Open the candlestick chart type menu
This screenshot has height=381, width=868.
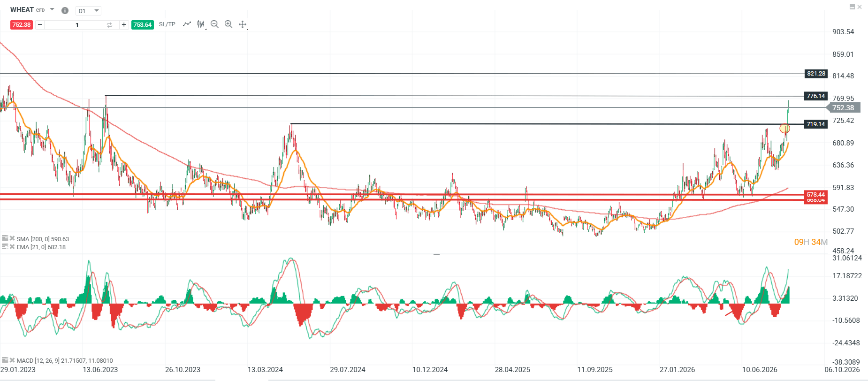click(201, 24)
